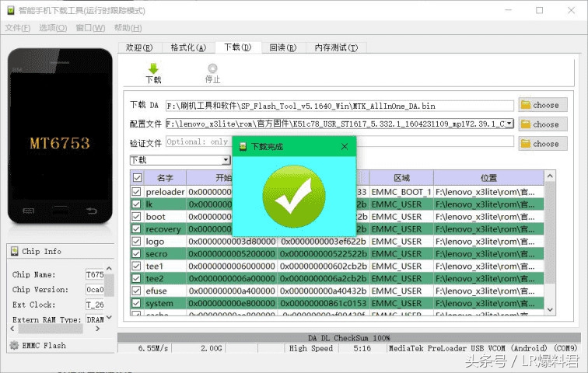Uncheck the efuse partition checkbox
588x373 pixels.
pos(137,291)
